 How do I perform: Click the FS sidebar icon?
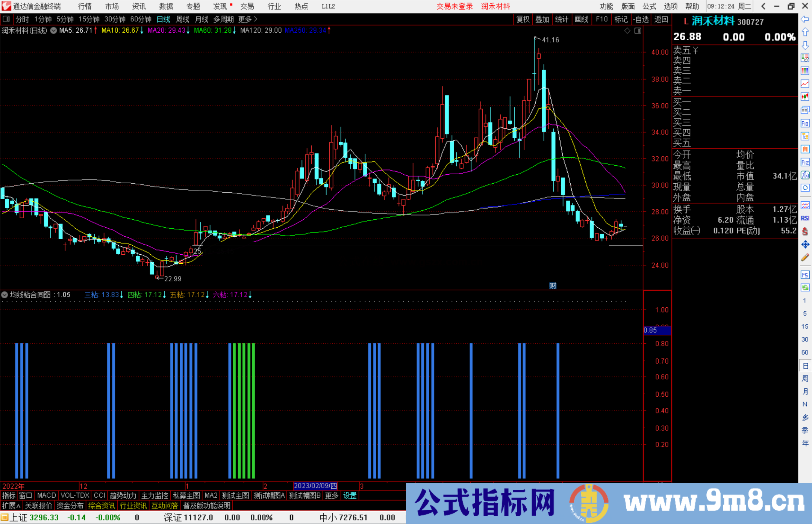[805, 275]
